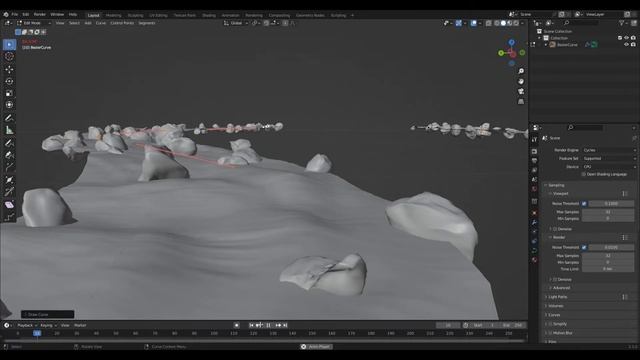The height and width of the screenshot is (360, 640).
Task: Open the Global transform orientation dropdown
Action: pyautogui.click(x=236, y=23)
